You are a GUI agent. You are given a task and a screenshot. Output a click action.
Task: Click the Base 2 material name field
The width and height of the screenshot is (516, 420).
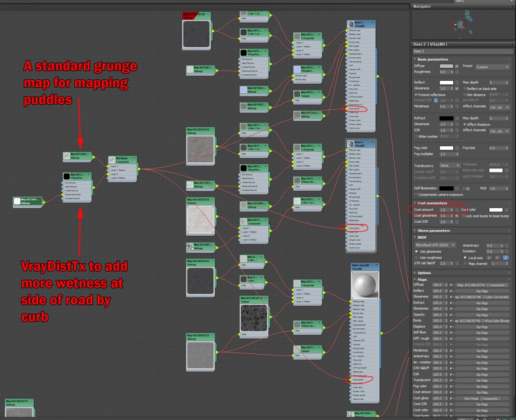[462, 51]
